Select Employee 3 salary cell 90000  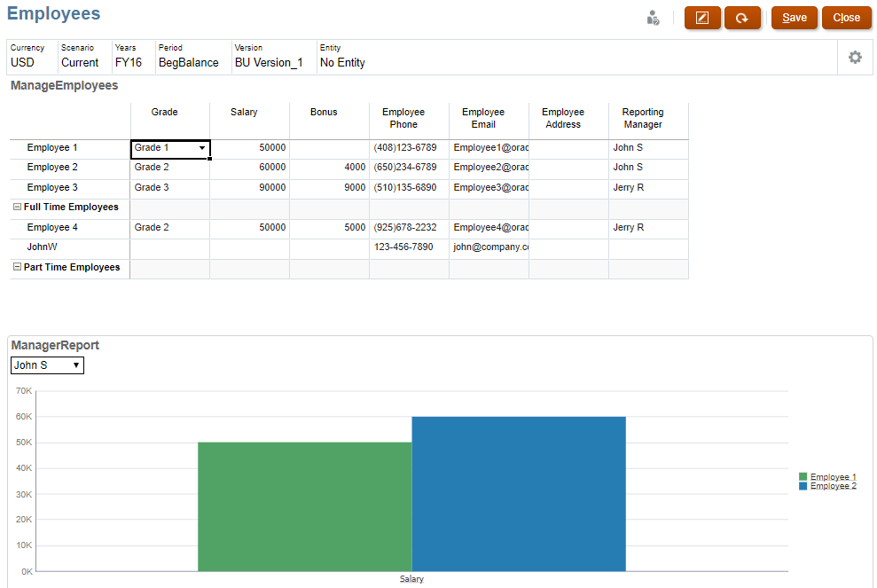249,188
